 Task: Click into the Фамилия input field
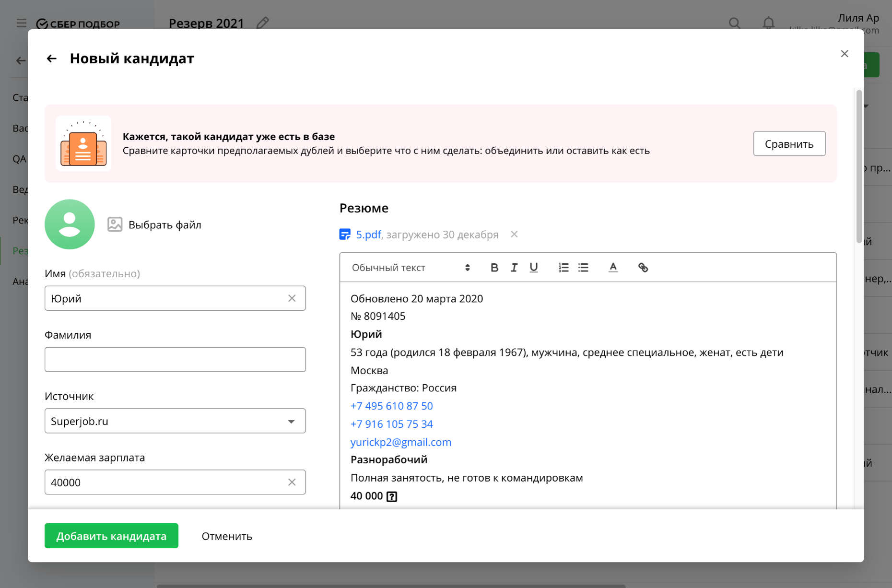click(x=175, y=360)
